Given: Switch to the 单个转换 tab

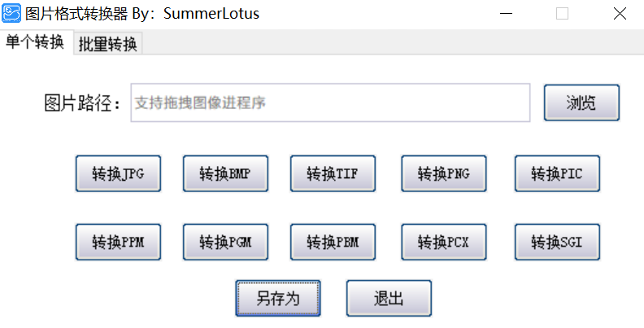Looking at the screenshot, I should point(35,43).
